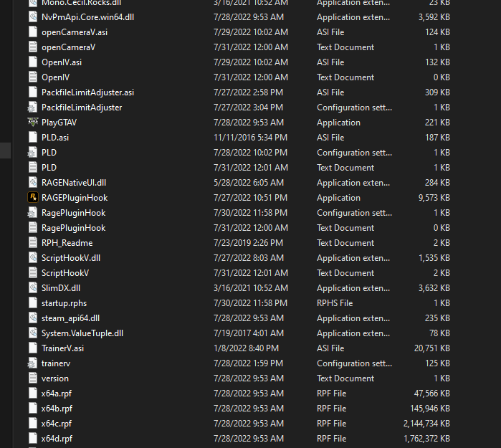Click the PlayGTAV application icon

tap(32, 123)
